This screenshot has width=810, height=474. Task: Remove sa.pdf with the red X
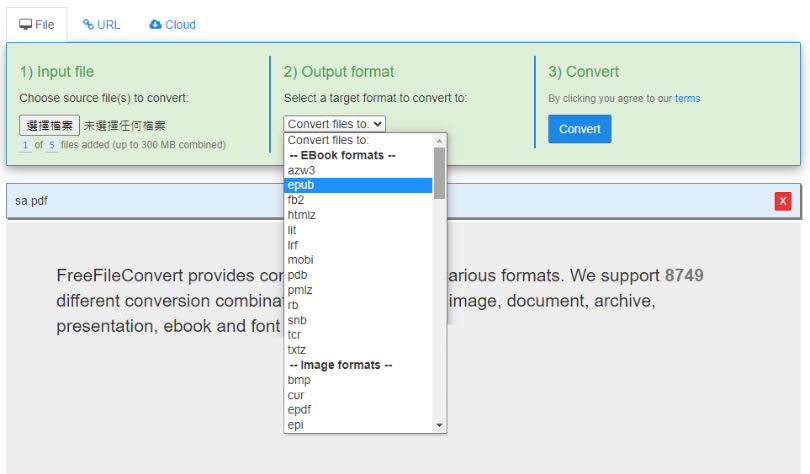pyautogui.click(x=783, y=201)
